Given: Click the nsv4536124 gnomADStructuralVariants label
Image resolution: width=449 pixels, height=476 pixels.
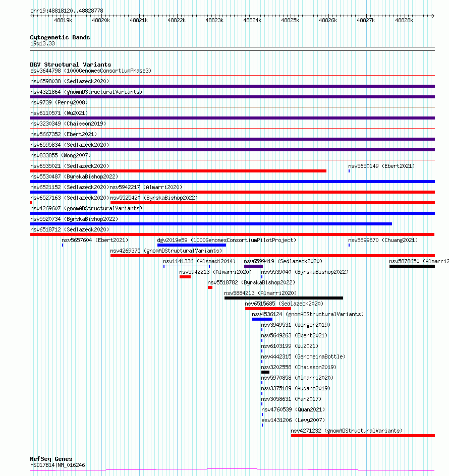Looking at the screenshot, I should point(308,315).
